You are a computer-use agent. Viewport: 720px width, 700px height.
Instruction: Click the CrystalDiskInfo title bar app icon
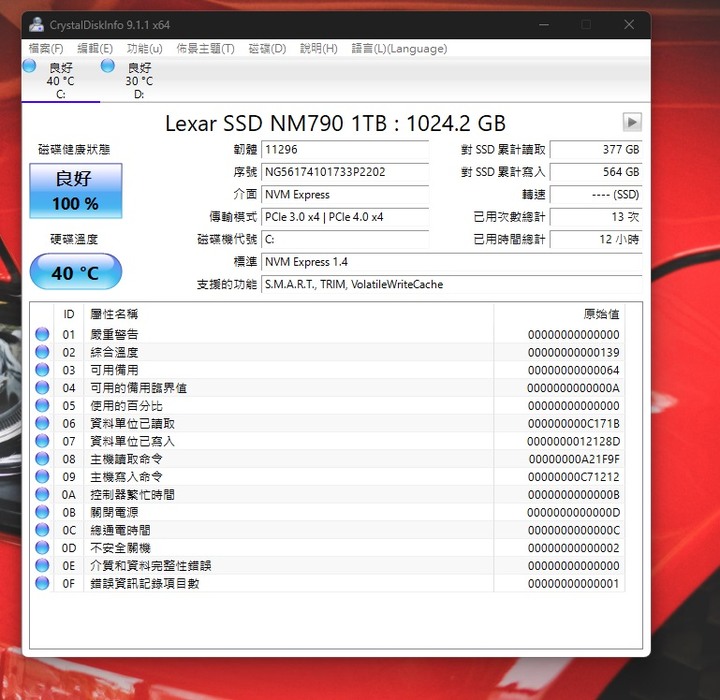click(x=36, y=24)
